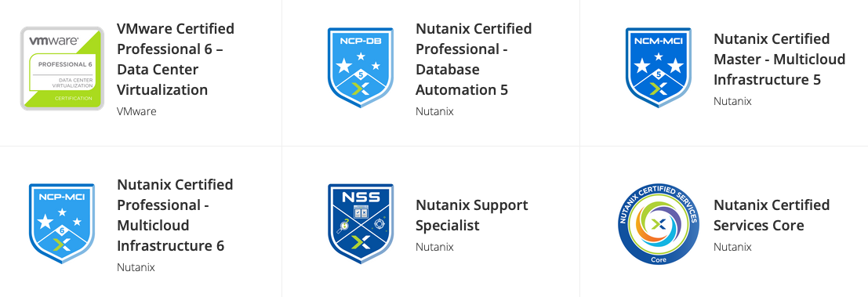Click the Nutanix Support Specialist title
This screenshot has height=297, width=868.
[x=472, y=216]
